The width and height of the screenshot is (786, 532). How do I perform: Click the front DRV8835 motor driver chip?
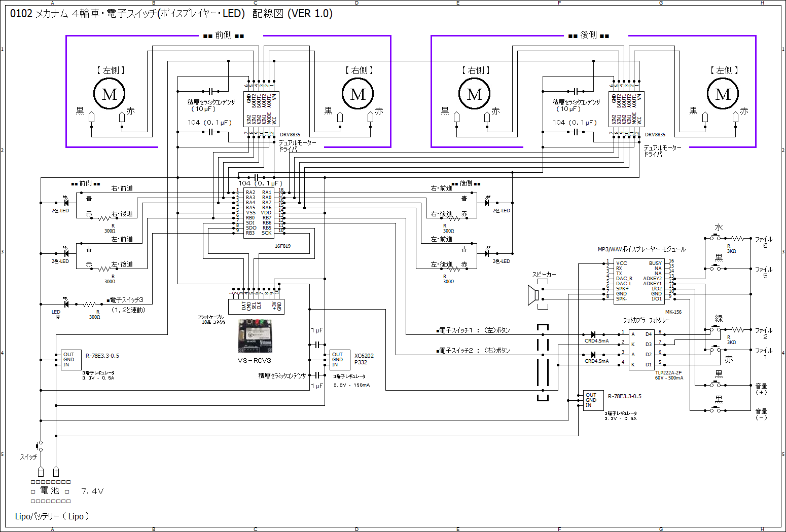261,108
